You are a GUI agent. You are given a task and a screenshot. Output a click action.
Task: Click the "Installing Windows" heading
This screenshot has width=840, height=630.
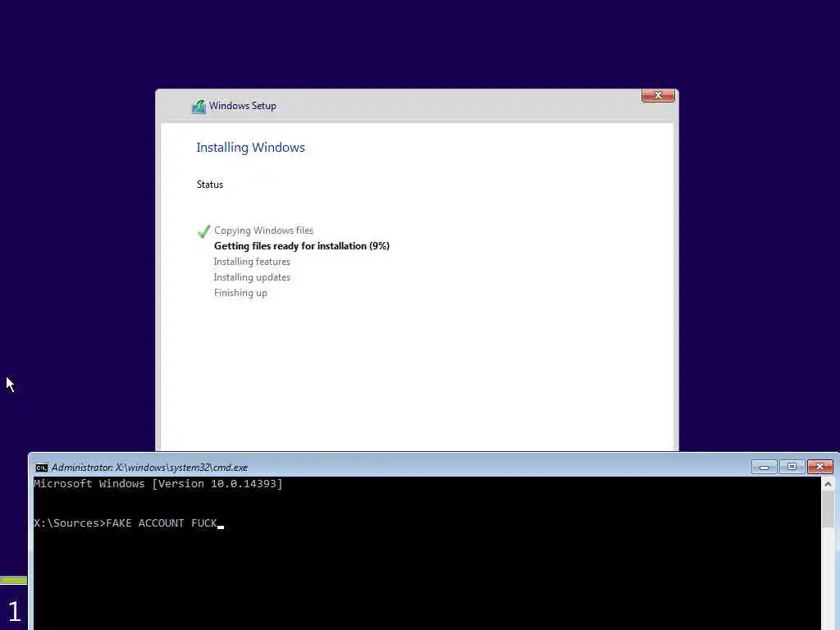tap(250, 148)
